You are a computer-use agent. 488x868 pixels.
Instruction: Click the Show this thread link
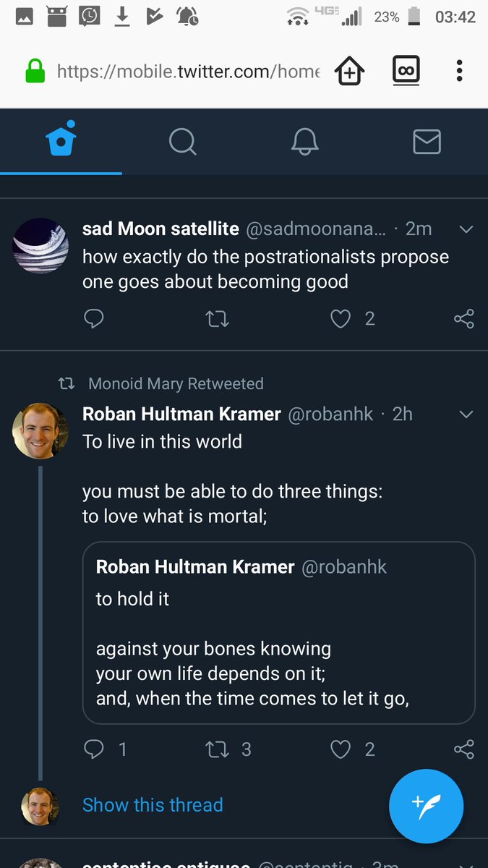153,805
